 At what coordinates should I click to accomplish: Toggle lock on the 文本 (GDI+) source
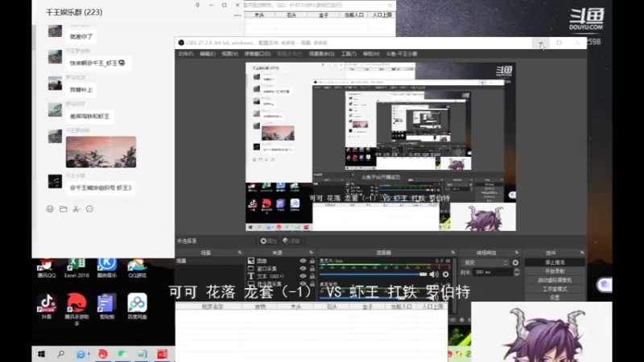coord(312,276)
